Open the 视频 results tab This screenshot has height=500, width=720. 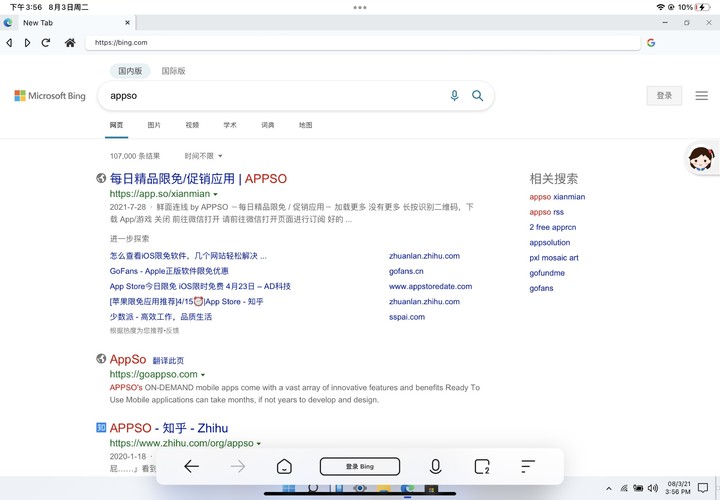pos(192,125)
